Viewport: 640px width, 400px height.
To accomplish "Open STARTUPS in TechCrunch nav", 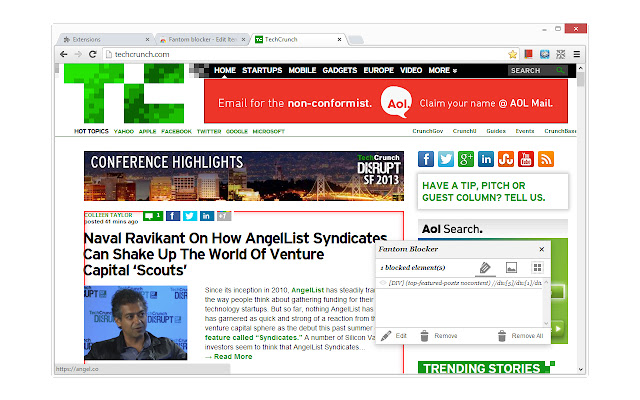I will coord(262,70).
